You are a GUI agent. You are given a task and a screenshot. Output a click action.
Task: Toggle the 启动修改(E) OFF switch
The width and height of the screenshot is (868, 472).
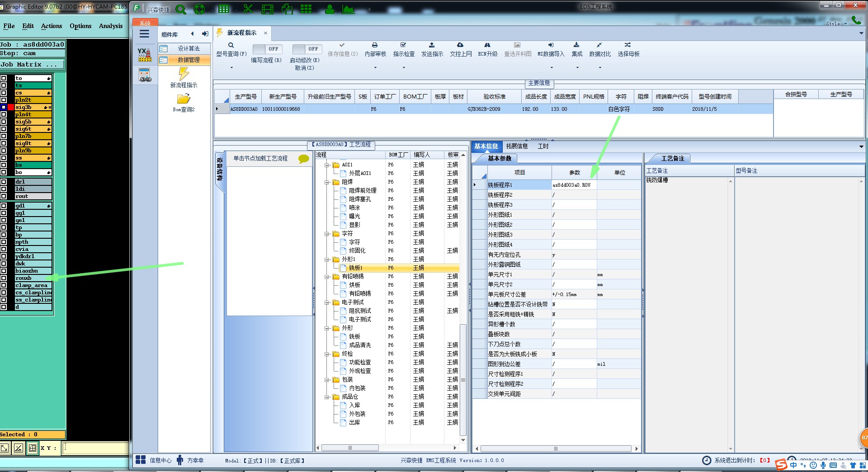pos(307,49)
